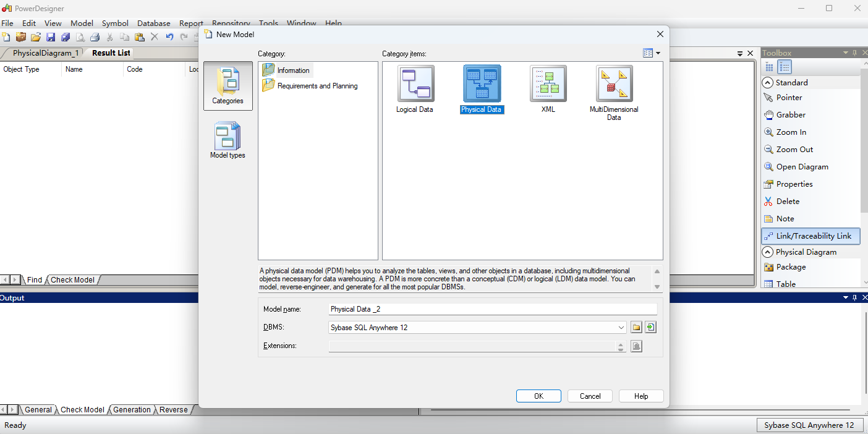Collapse the Physical Diagram toolbox section
The width and height of the screenshot is (868, 434).
tap(768, 252)
